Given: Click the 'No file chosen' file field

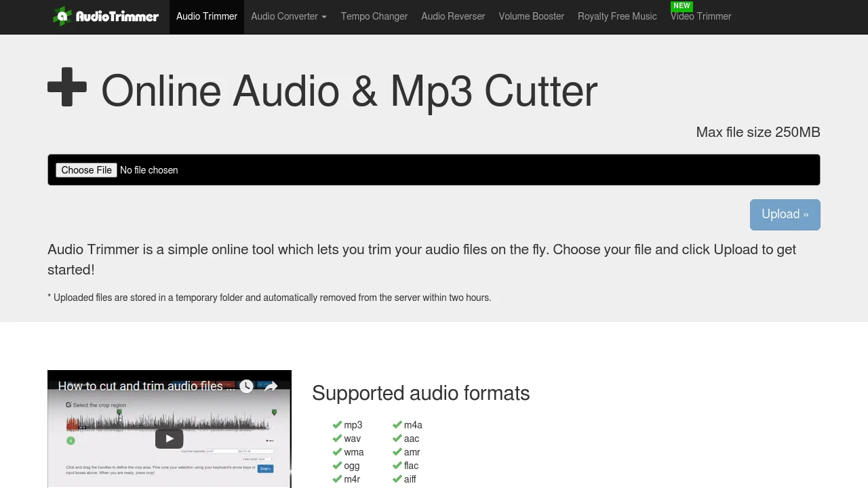Looking at the screenshot, I should coord(149,170).
